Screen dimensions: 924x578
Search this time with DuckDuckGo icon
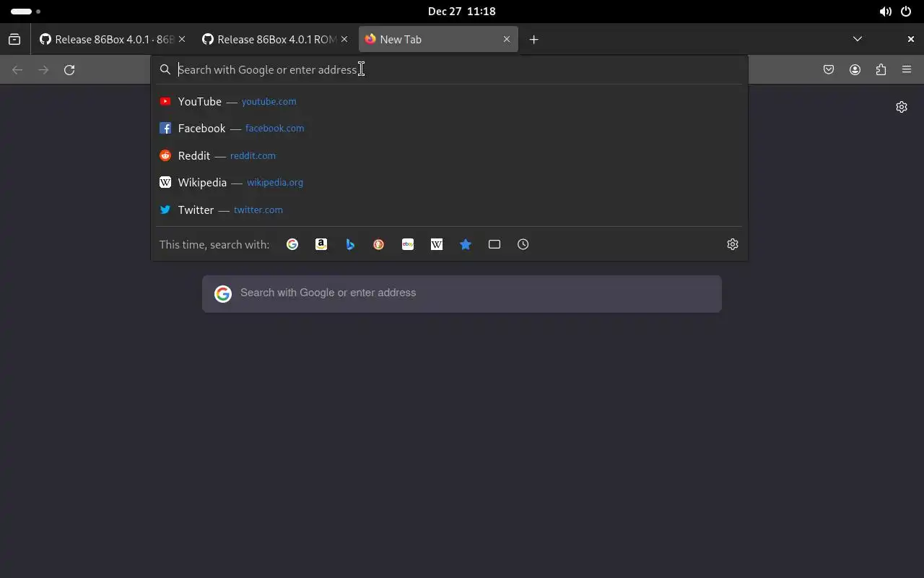click(x=379, y=244)
